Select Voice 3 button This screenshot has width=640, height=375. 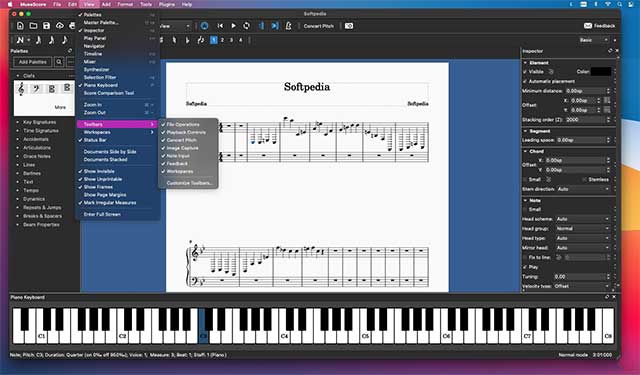[x=231, y=40]
